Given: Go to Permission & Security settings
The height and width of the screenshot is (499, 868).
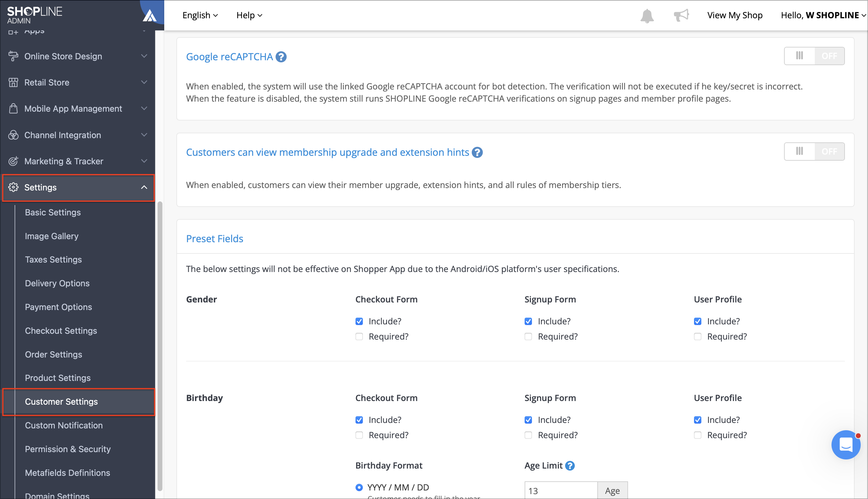Looking at the screenshot, I should [x=68, y=449].
